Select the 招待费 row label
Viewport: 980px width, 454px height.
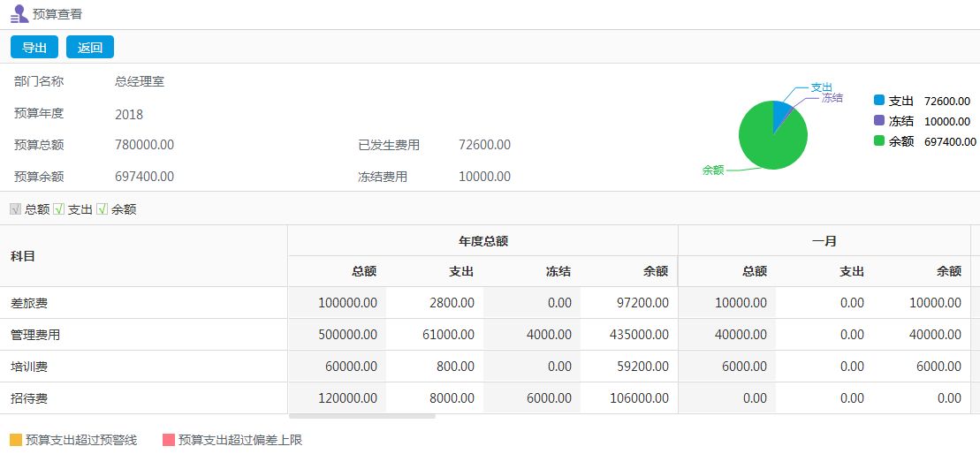point(29,398)
